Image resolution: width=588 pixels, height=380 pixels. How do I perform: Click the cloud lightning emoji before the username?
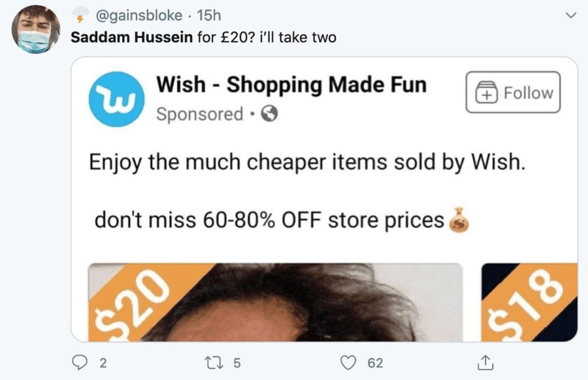(80, 14)
